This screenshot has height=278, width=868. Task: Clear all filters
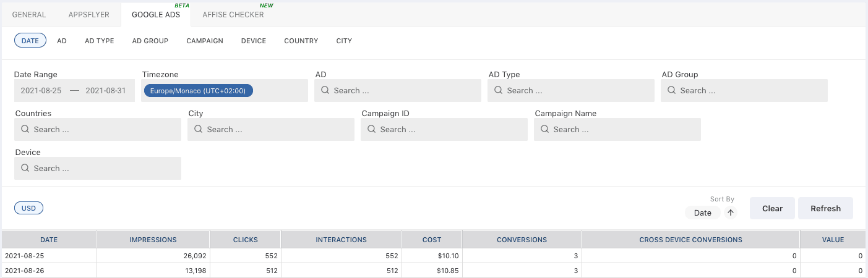tap(772, 208)
